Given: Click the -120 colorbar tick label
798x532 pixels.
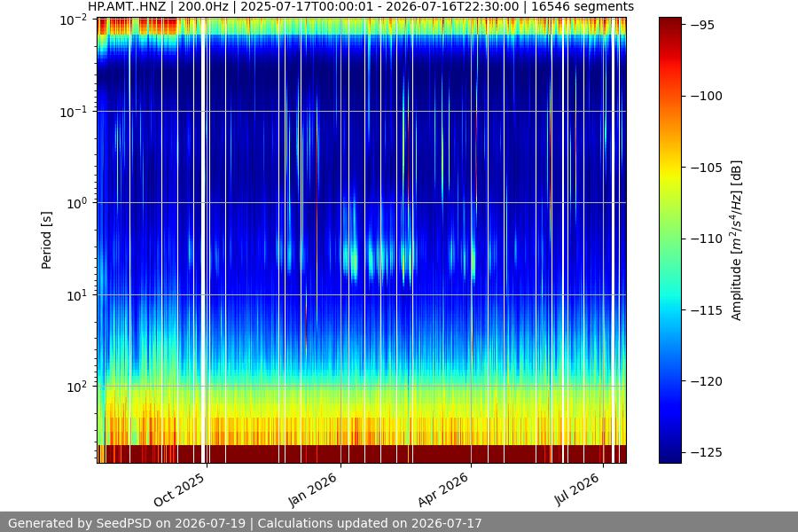Looking at the screenshot, I should [x=706, y=380].
